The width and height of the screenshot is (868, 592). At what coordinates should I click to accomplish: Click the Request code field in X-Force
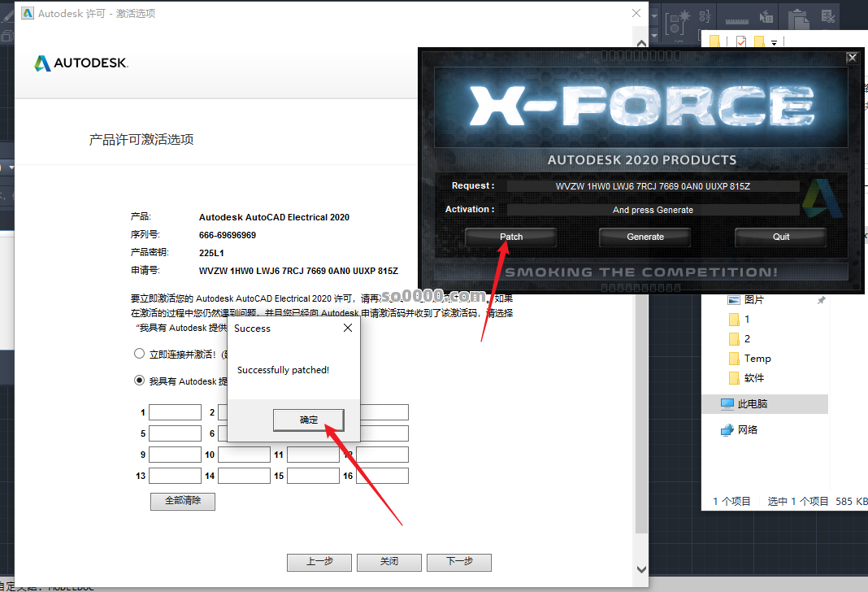pyautogui.click(x=653, y=186)
